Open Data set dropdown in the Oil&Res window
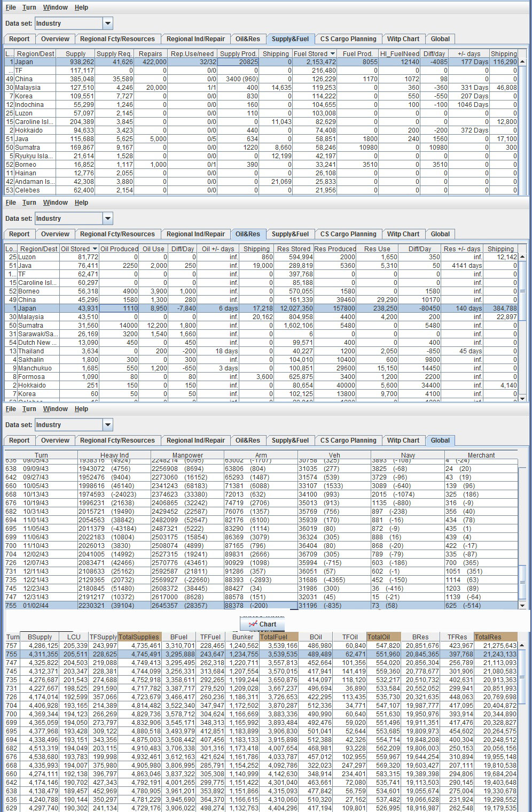The image size is (532, 812). tap(108, 218)
